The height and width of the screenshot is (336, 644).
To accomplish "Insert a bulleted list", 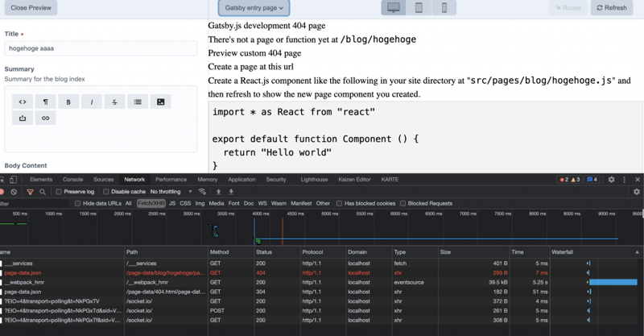I will [x=138, y=102].
